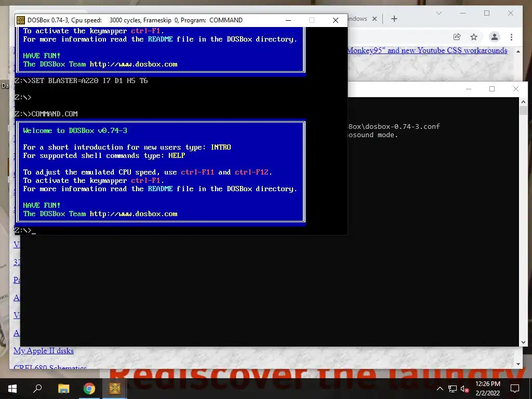
Task: Click the DOSBox status window scrollbar thumb
Action: pyautogui.click(x=523, y=110)
